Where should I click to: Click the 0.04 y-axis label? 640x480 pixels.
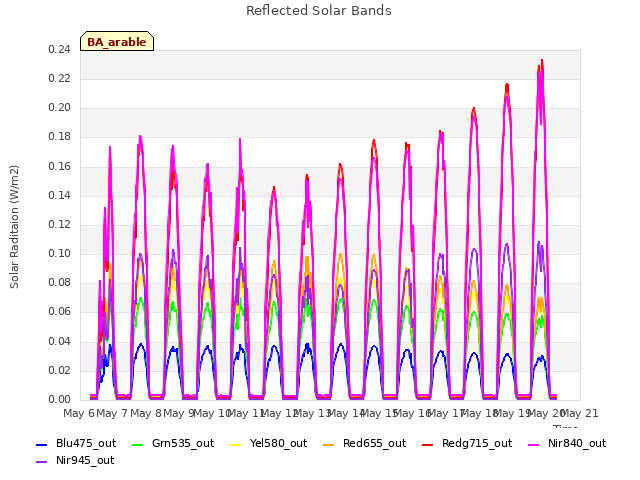(59, 341)
